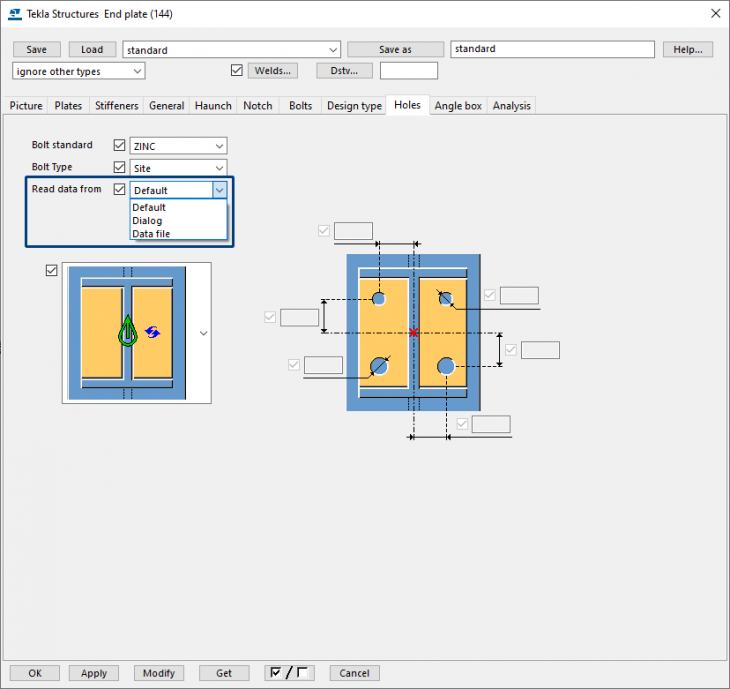Viewport: 730px width, 689px height.
Task: Switch to the Design type tab
Action: click(354, 106)
